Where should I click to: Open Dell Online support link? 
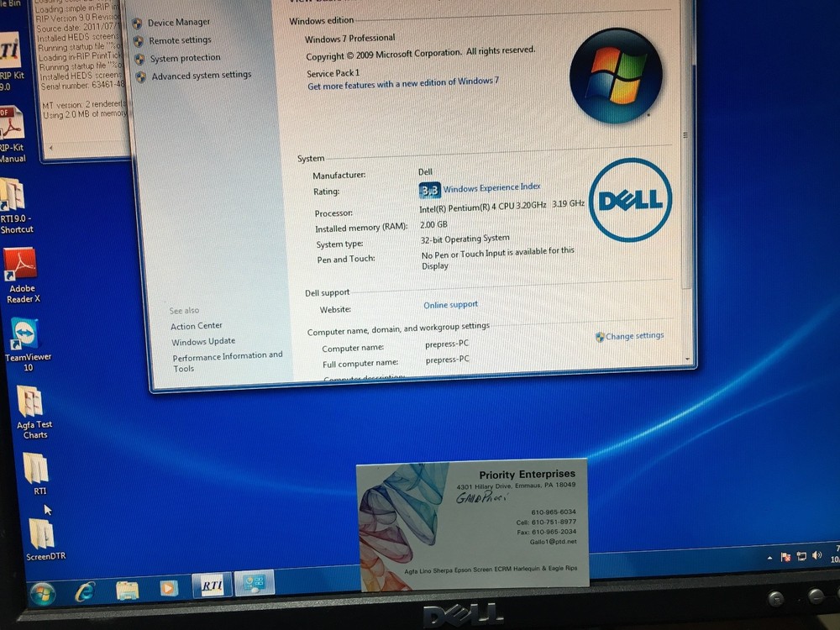coord(450,305)
